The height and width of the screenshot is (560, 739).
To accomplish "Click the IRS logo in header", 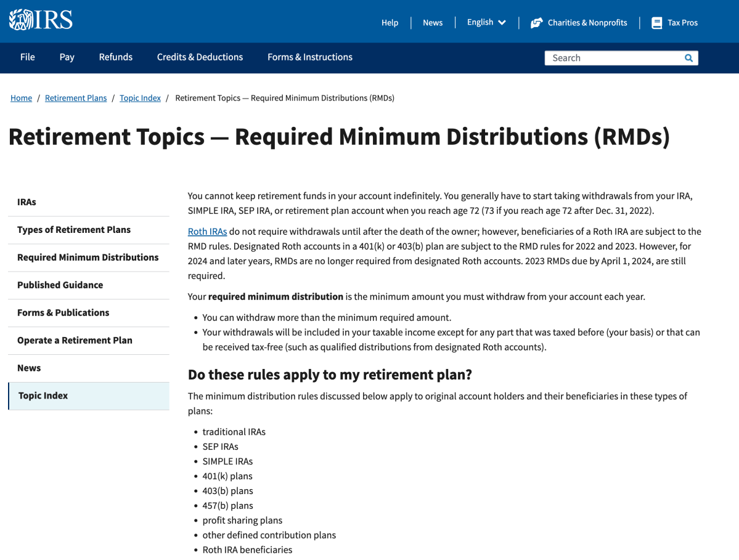I will click(41, 20).
